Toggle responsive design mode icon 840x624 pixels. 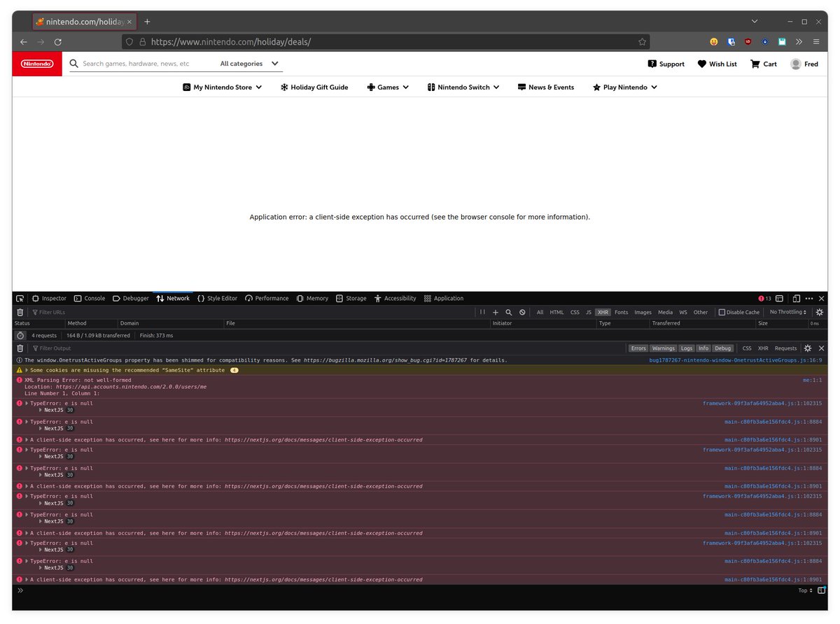(797, 298)
